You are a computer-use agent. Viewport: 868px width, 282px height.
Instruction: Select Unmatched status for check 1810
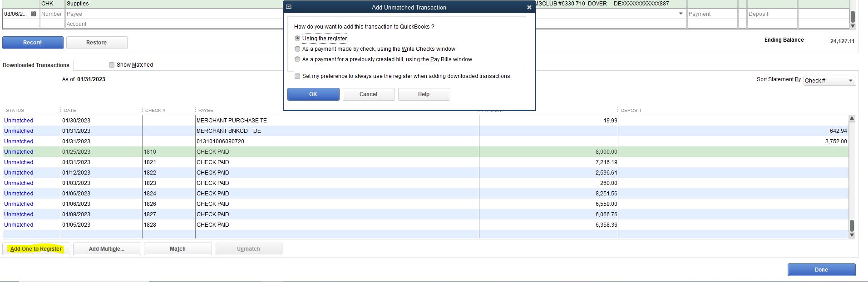(19, 152)
